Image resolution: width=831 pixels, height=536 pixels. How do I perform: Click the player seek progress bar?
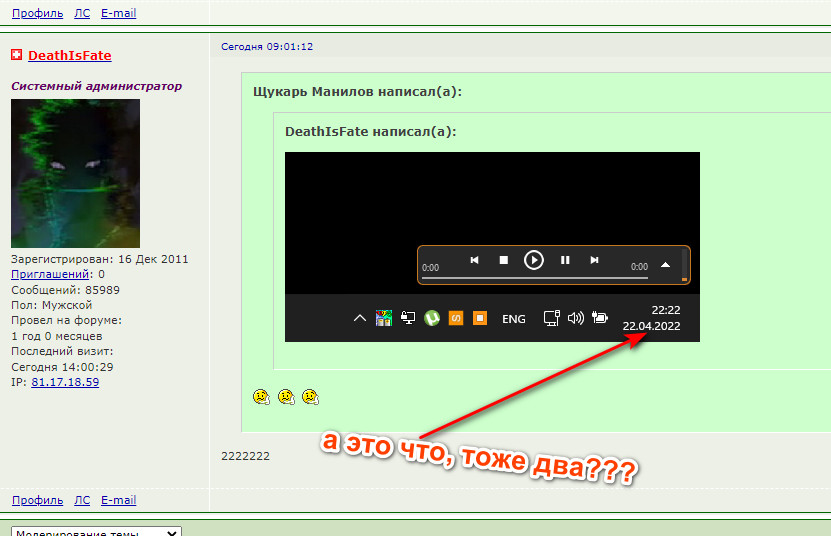(535, 278)
